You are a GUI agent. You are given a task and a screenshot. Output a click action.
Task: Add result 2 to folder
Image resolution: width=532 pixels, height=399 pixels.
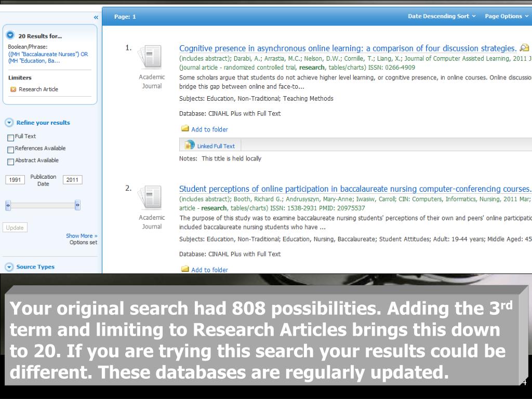coord(209,270)
